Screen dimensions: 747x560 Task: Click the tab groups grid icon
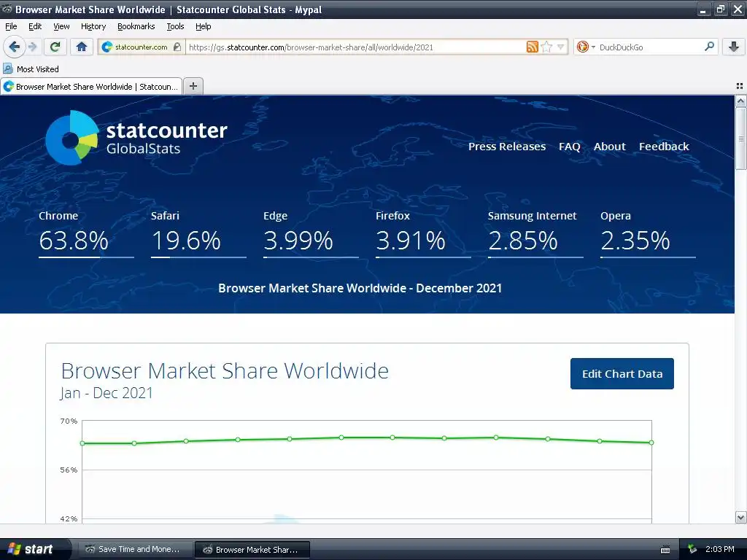740,86
